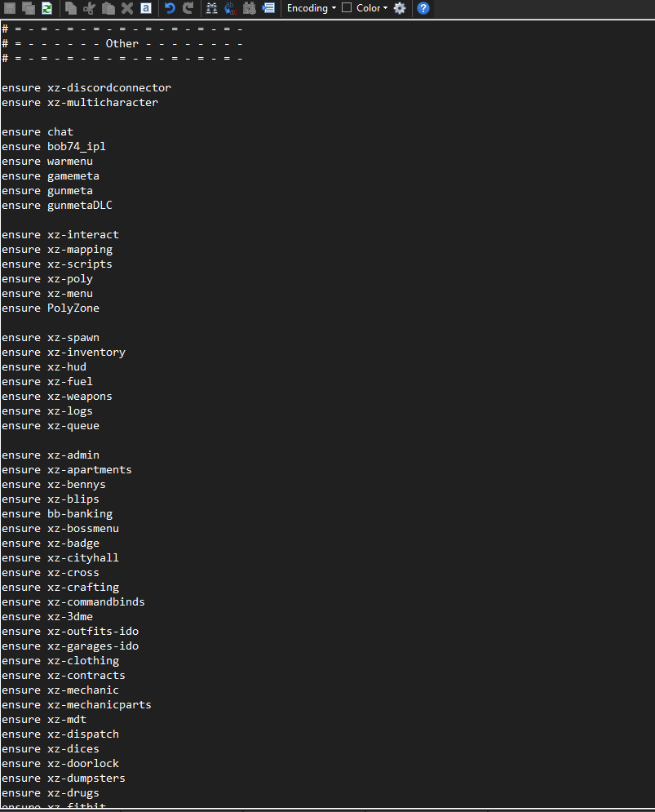The image size is (655, 812).
Task: Reload the file with the green refresh icon
Action: (46, 8)
